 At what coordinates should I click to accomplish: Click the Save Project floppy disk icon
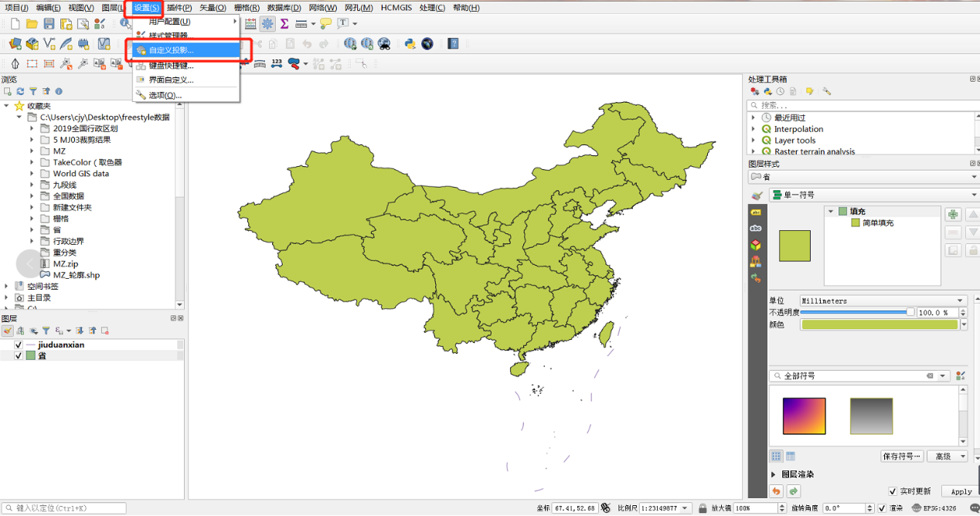click(49, 24)
